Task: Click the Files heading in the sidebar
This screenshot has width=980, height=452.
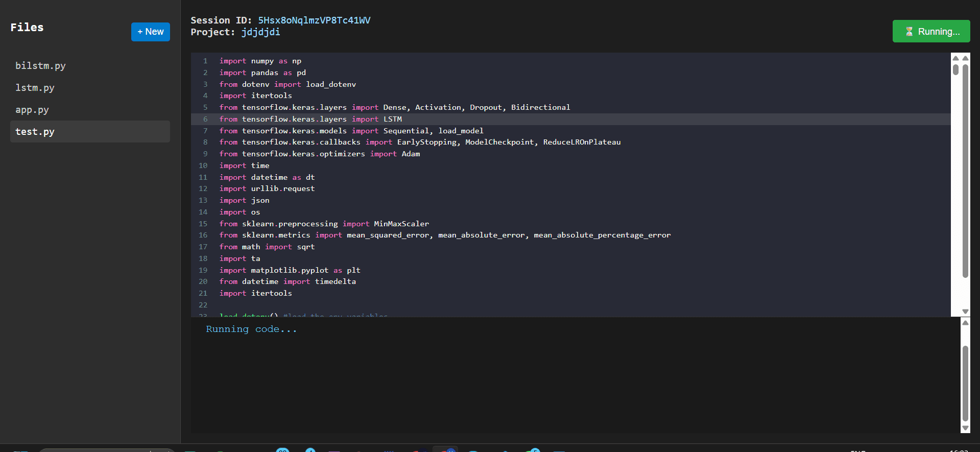Action: [x=27, y=28]
